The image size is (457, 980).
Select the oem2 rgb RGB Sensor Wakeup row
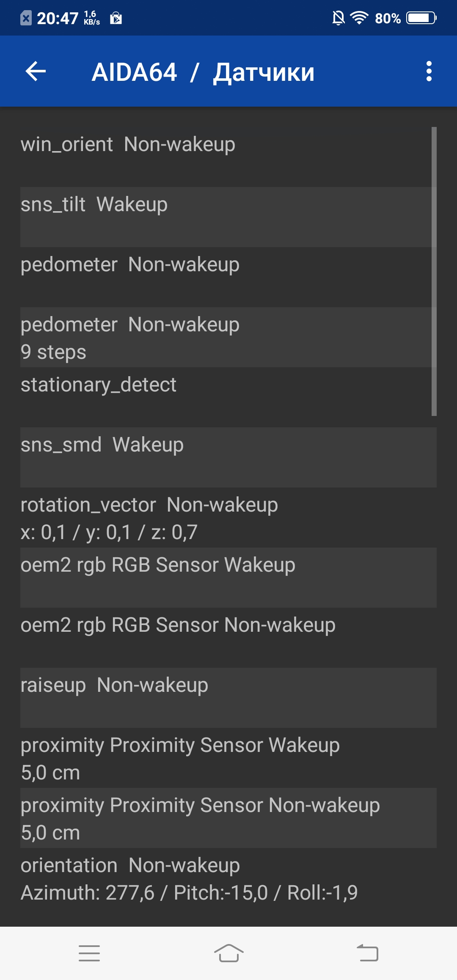tap(228, 578)
